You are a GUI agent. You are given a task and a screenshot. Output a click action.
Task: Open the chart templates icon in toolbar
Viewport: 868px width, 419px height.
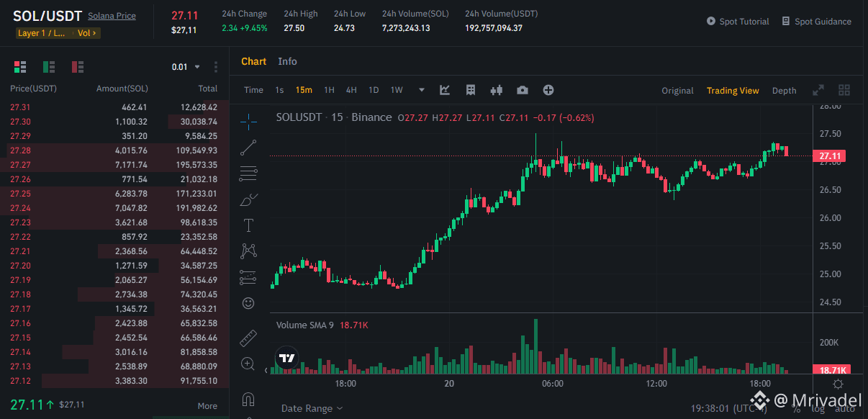[x=470, y=90]
